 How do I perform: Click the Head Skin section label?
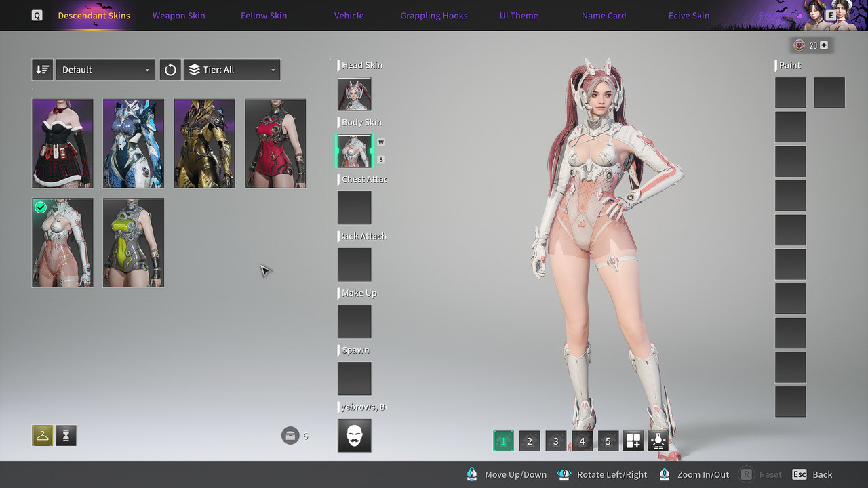[x=362, y=65]
